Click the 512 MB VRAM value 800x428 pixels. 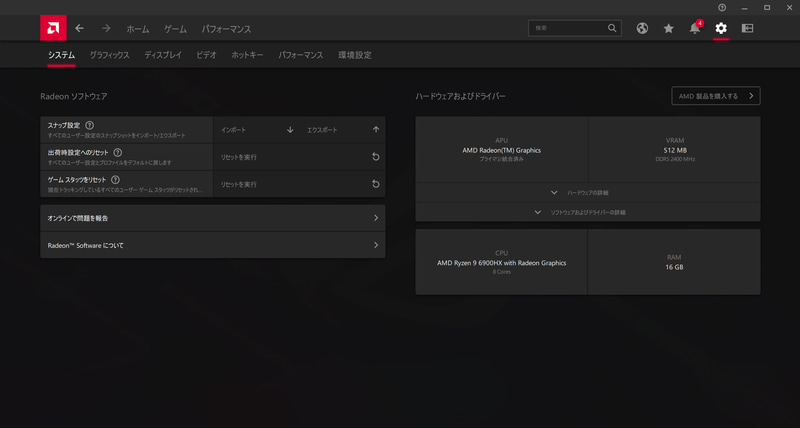[x=675, y=150]
